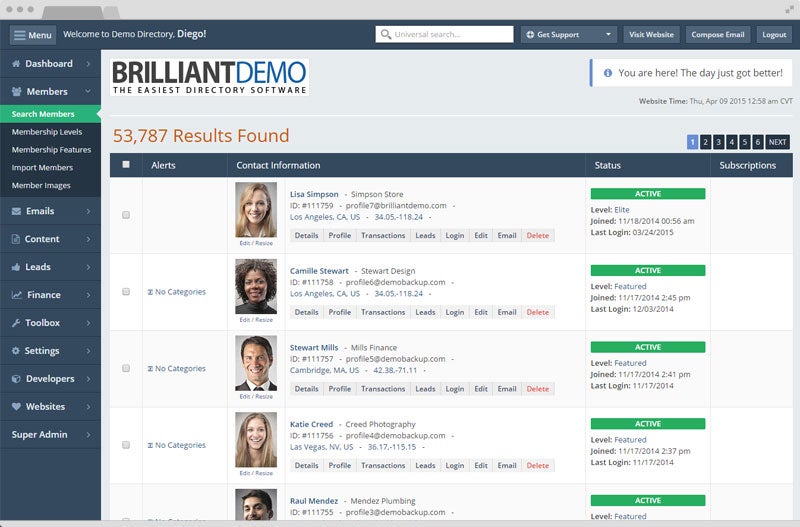Viewport: 800px width, 527px height.
Task: Open Leads for Camille Stewart
Action: (425, 312)
